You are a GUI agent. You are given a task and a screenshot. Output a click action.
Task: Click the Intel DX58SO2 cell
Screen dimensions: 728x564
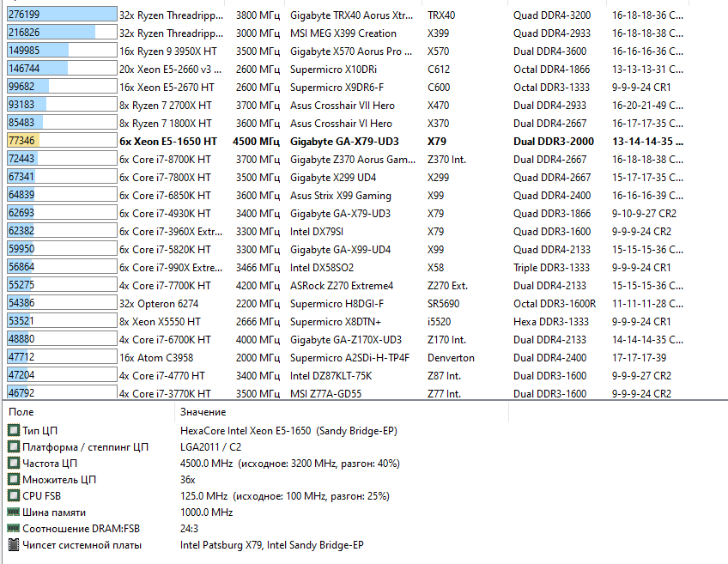(x=322, y=267)
